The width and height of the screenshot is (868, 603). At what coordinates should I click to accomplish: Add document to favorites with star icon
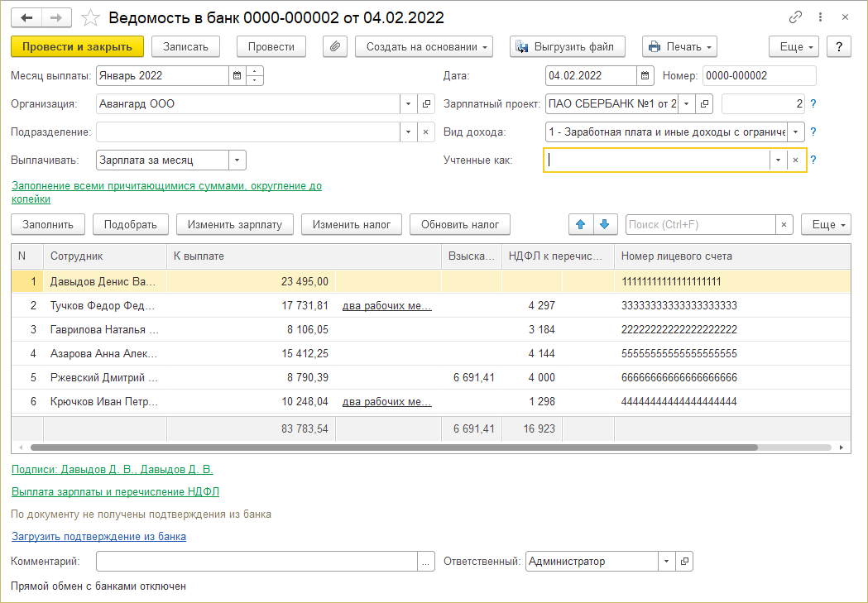pos(92,17)
